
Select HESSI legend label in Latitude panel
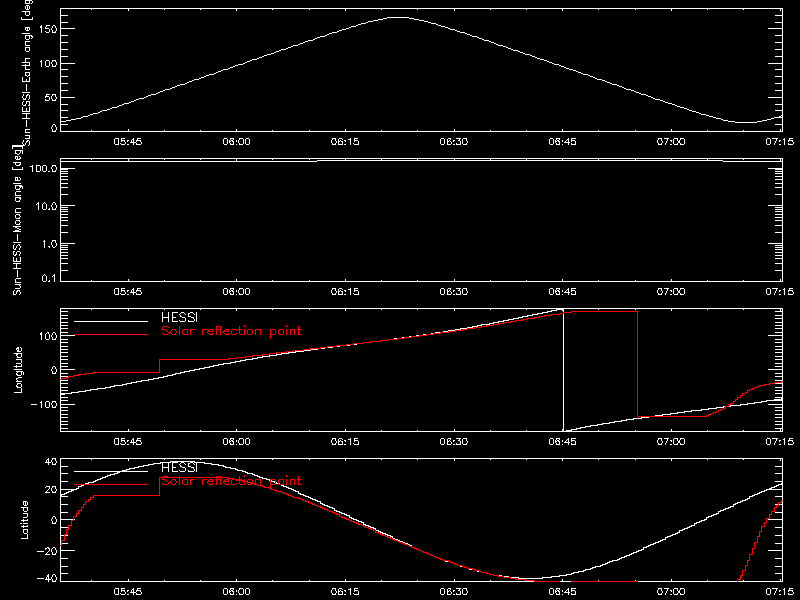pyautogui.click(x=179, y=467)
